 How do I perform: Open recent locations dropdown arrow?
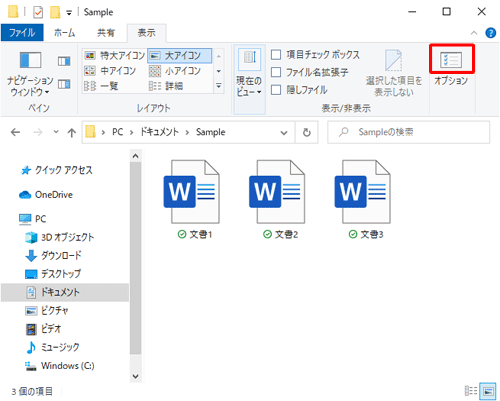click(56, 132)
